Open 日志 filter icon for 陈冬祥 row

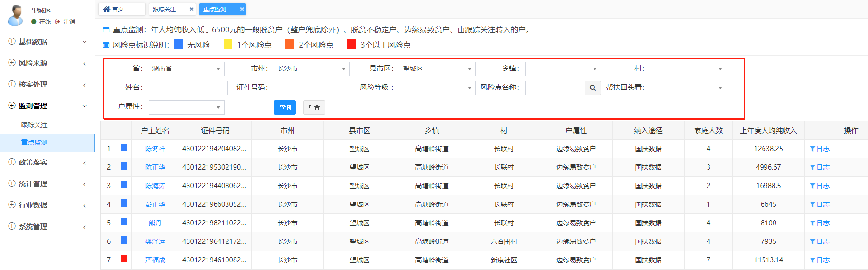[x=812, y=149]
